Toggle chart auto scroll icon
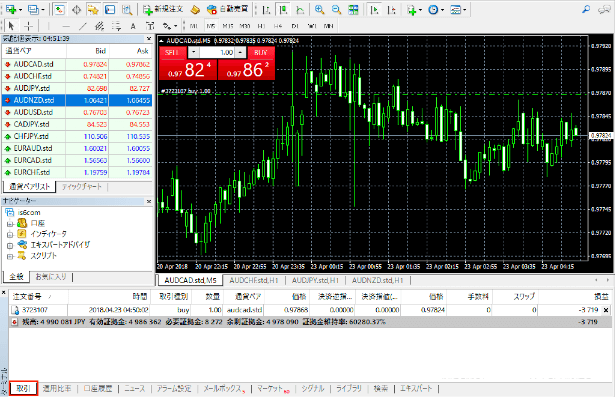The height and width of the screenshot is (397, 615). (375, 10)
